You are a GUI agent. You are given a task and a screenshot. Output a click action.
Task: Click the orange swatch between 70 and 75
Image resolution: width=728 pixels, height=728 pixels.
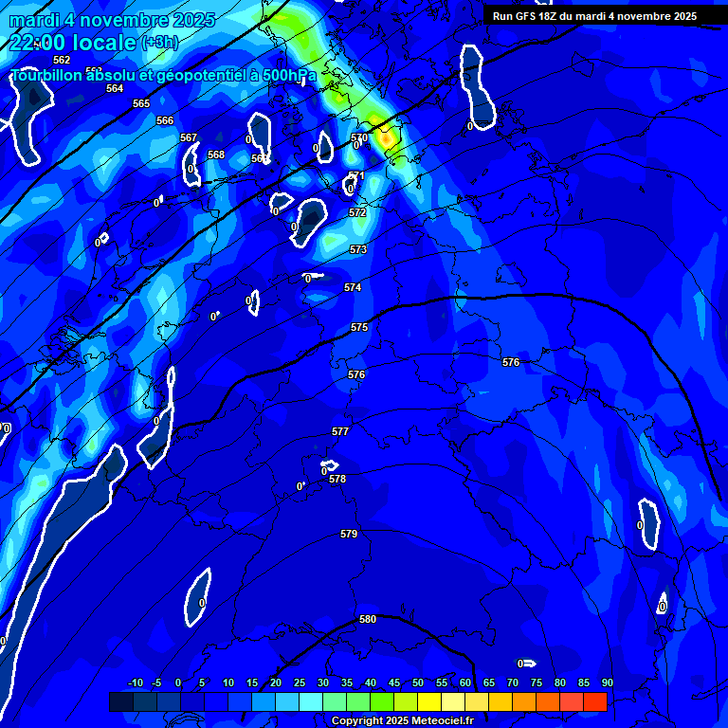[524, 701]
